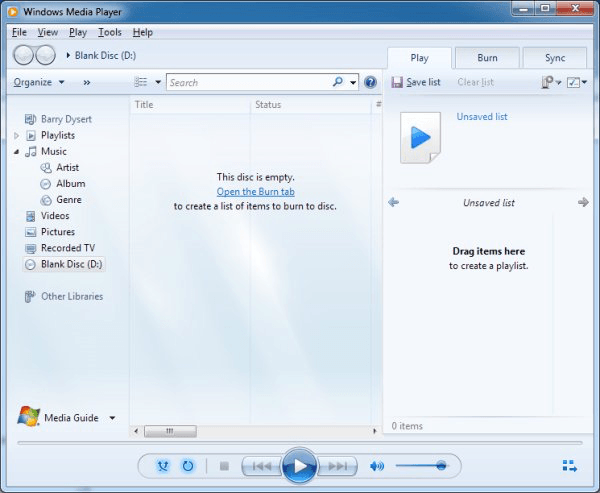Image resolution: width=600 pixels, height=493 pixels.
Task: Go to next list arrow
Action: tap(583, 202)
